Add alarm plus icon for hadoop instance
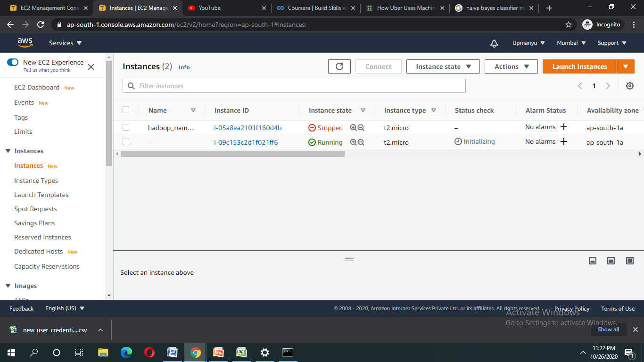 point(563,127)
